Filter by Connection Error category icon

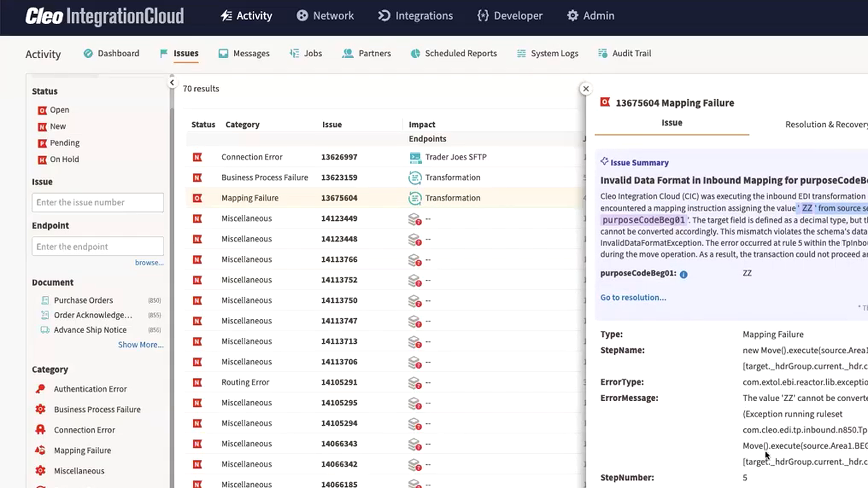click(41, 429)
